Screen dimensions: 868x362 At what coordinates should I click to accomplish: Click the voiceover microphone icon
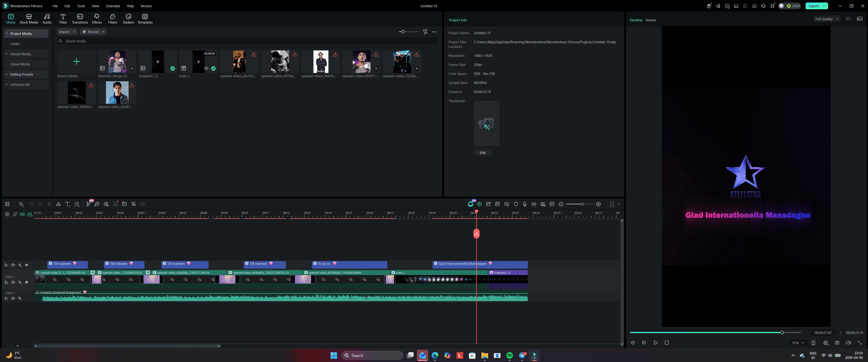(x=525, y=204)
